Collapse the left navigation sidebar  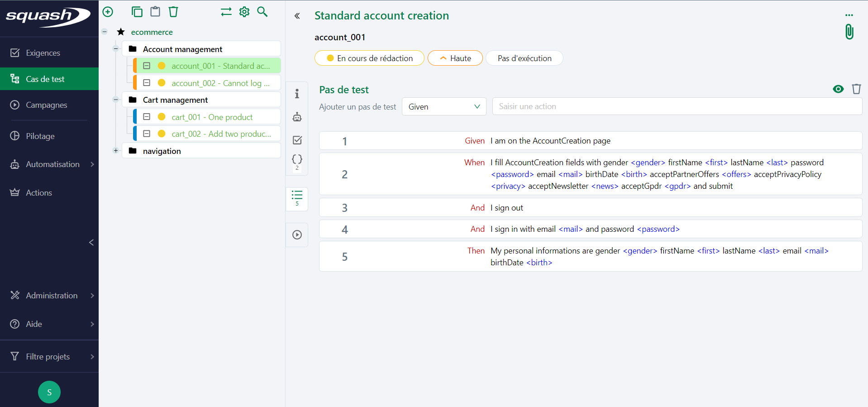coord(91,243)
